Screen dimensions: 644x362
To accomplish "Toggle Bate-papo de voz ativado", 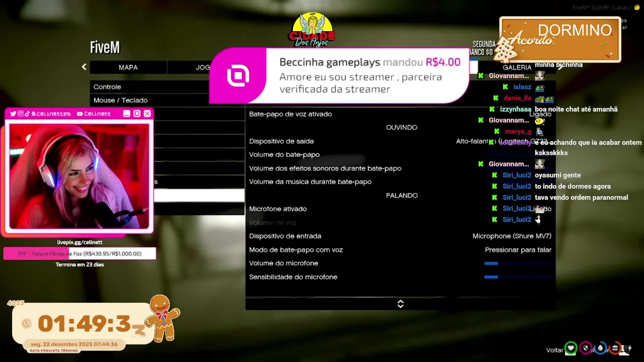I will [x=400, y=114].
